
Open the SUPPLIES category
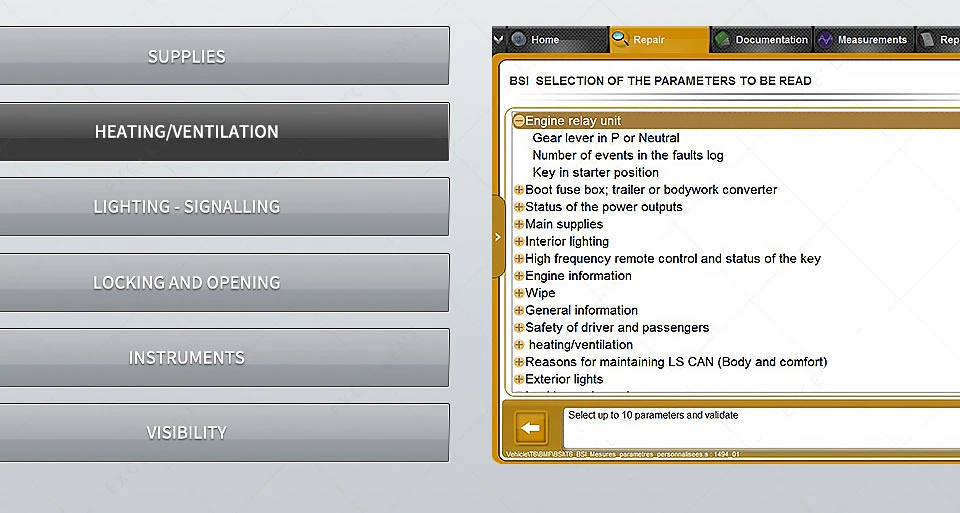coord(224,56)
